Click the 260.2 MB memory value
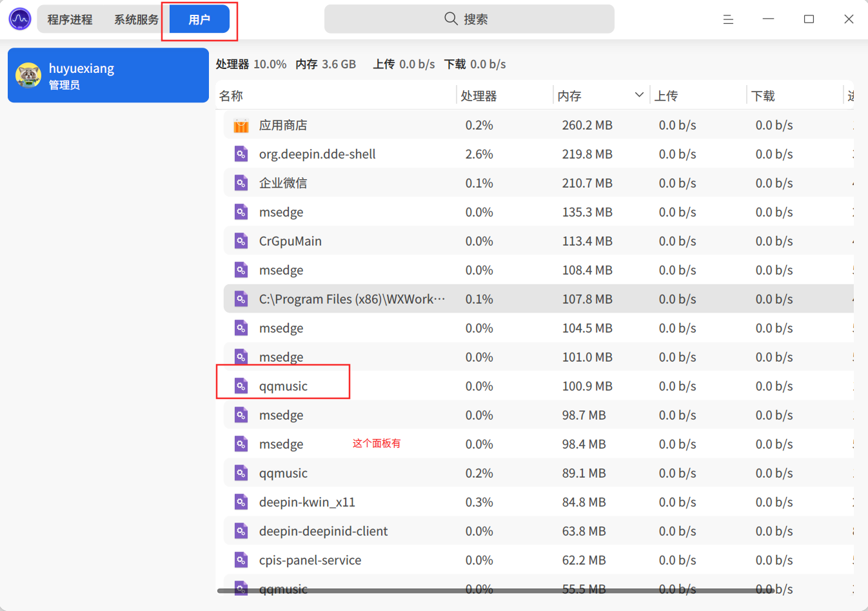The image size is (868, 611). (587, 125)
